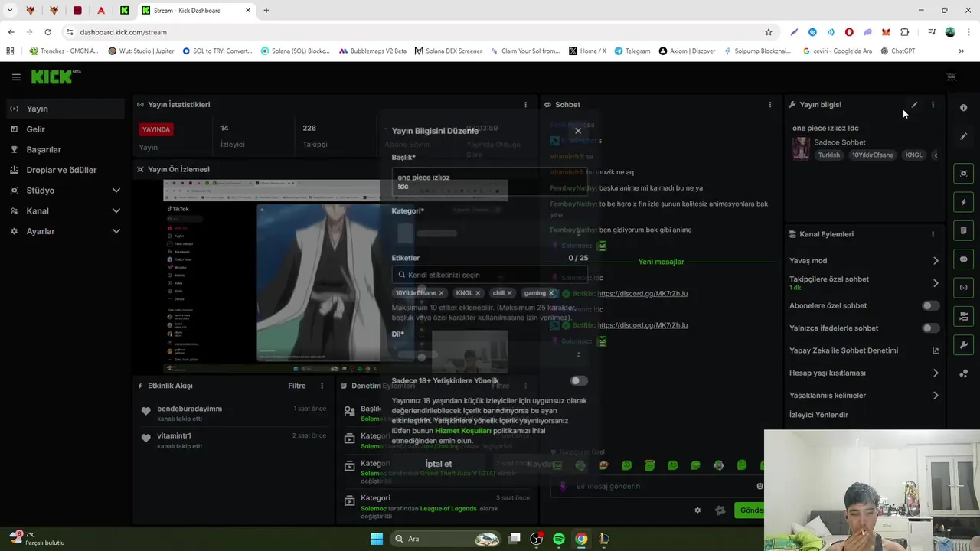The image size is (980, 551).
Task: Open Yayın İstatistikleri panel options menu
Action: tap(525, 105)
